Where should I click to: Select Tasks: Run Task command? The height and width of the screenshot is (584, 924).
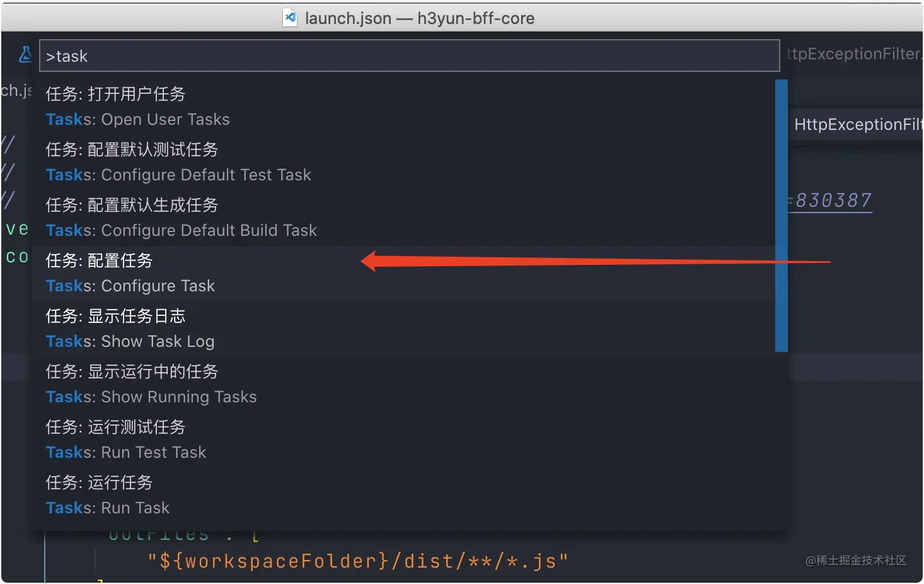tap(403, 496)
